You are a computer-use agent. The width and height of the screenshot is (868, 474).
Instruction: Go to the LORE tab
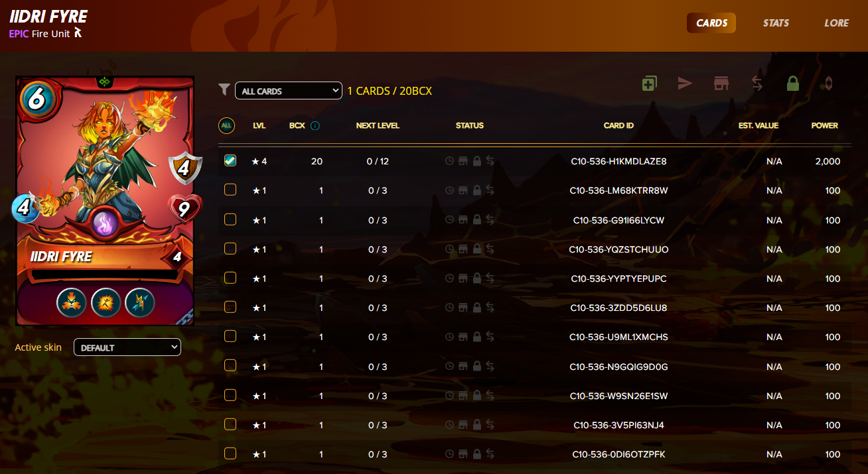pos(836,23)
